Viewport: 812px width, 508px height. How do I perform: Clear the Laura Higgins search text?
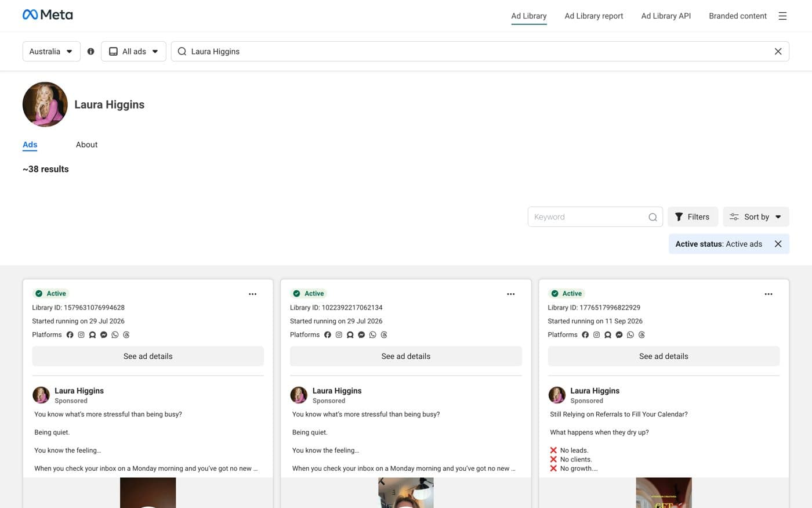pyautogui.click(x=778, y=51)
